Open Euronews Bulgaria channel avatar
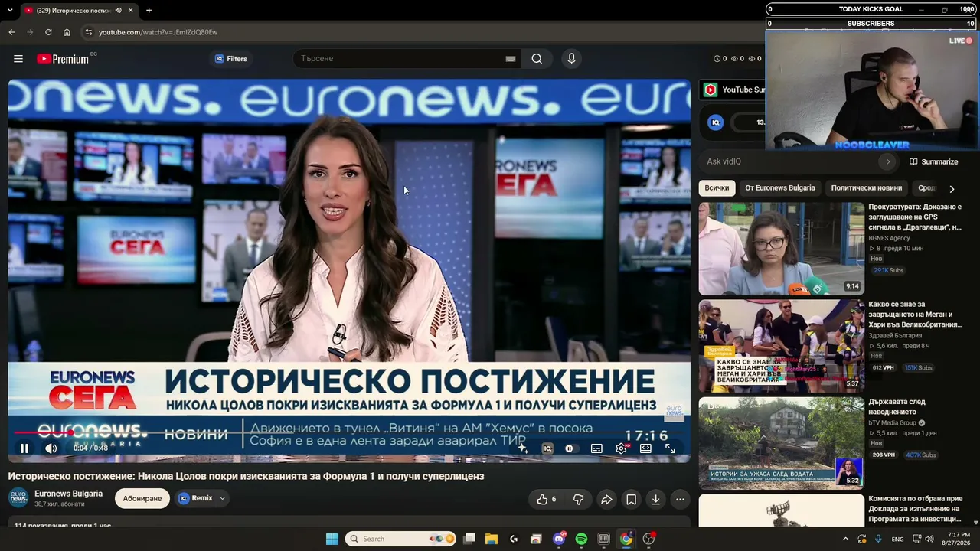Image resolution: width=980 pixels, height=551 pixels. (18, 497)
